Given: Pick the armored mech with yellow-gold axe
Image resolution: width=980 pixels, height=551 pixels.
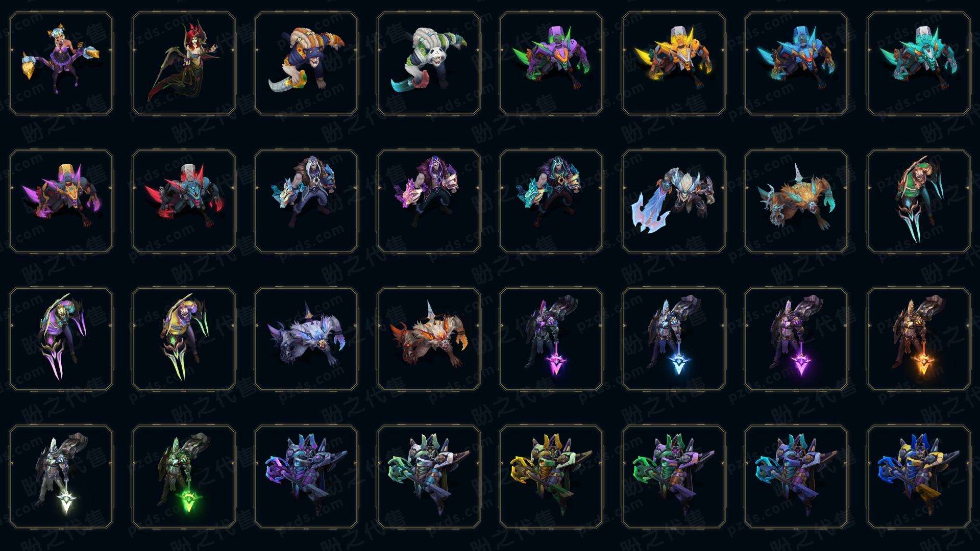Looking at the screenshot, I should [551, 477].
